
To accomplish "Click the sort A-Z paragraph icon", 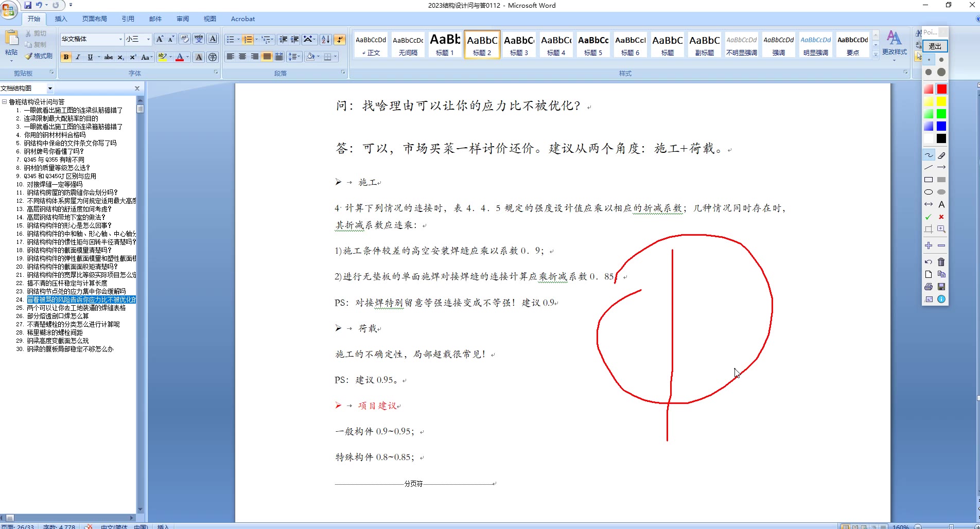I will tap(325, 39).
